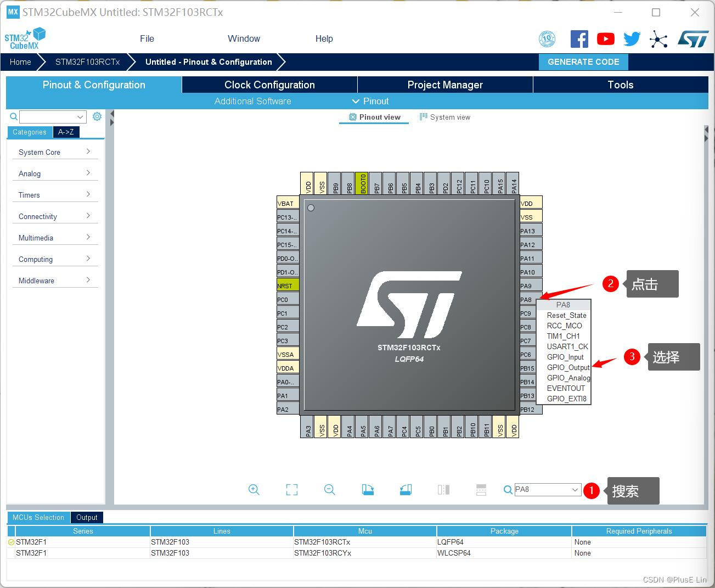Image resolution: width=715 pixels, height=588 pixels.
Task: Expand the Analog category
Action: point(55,173)
